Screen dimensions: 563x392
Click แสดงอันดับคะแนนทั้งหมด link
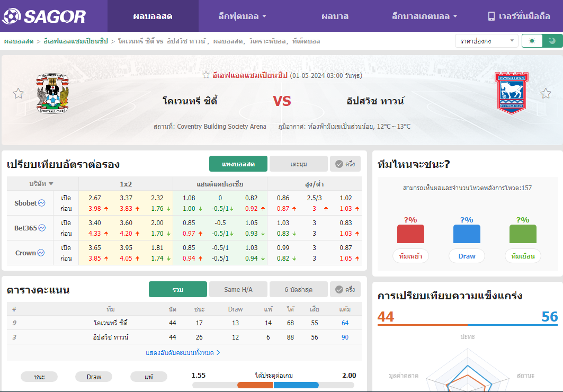[183, 353]
